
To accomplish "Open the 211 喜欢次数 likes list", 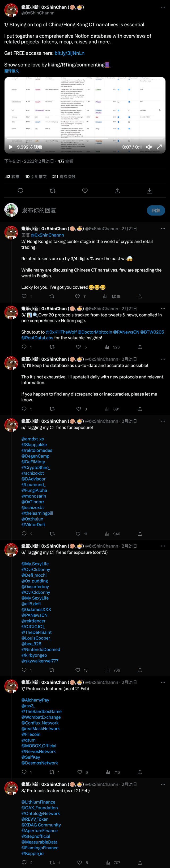I will pos(64,177).
